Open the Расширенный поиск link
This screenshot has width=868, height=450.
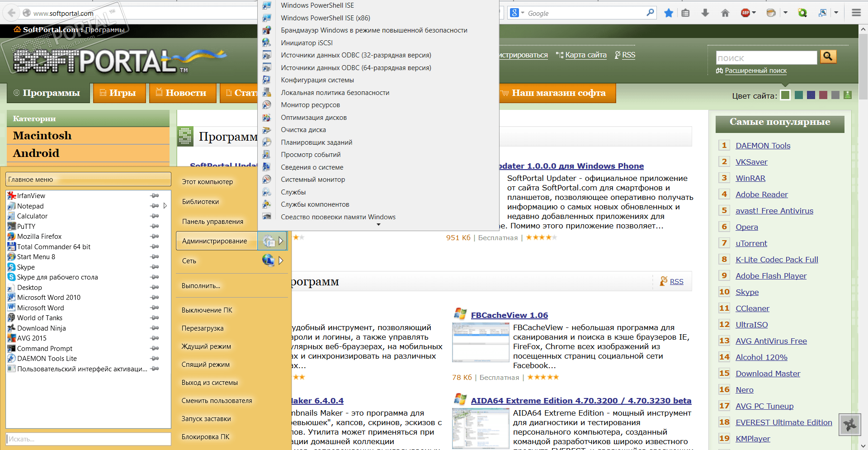click(x=756, y=71)
